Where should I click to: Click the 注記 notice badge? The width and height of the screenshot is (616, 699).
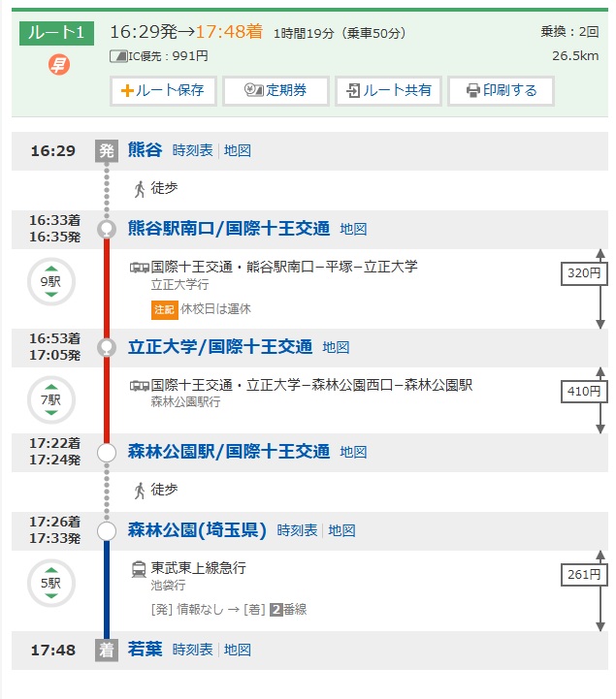click(x=164, y=309)
